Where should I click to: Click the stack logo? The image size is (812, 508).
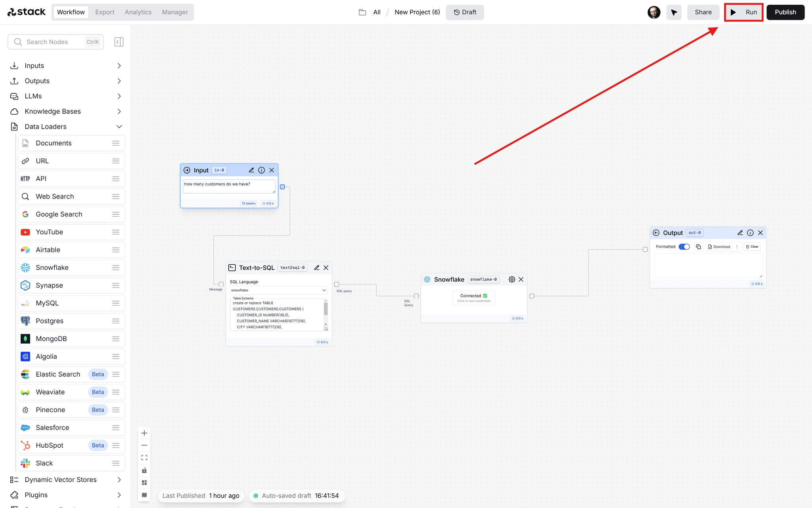pos(27,12)
